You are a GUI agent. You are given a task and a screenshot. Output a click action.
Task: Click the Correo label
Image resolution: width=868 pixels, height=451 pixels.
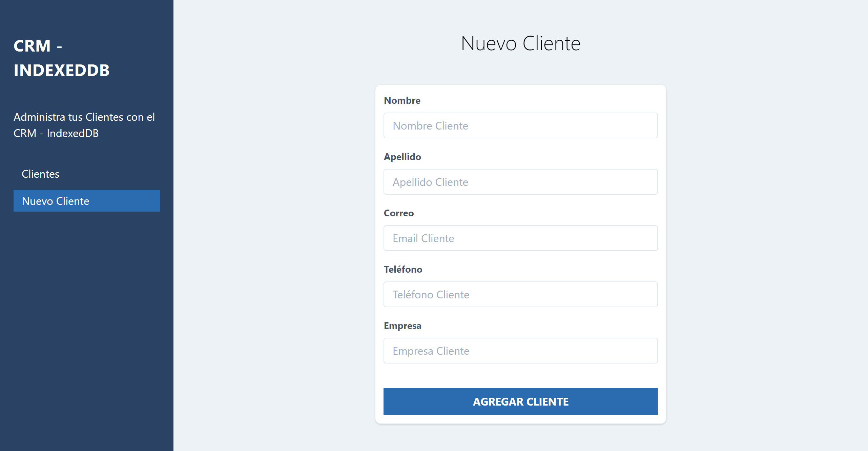(x=398, y=213)
